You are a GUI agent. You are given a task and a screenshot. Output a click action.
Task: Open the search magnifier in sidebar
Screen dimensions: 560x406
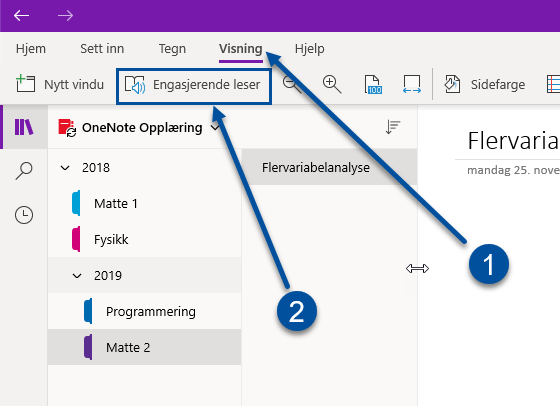pyautogui.click(x=24, y=171)
